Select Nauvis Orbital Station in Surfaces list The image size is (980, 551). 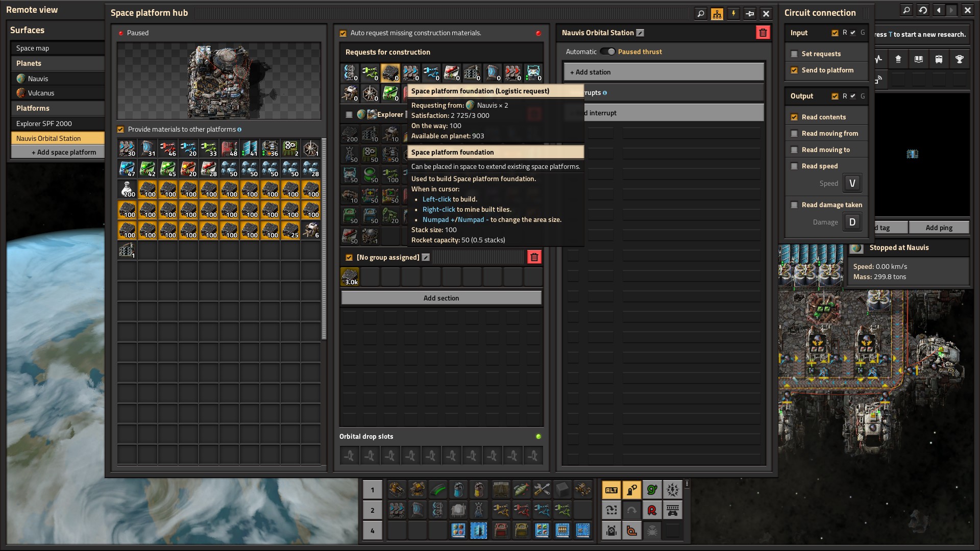pos(58,138)
